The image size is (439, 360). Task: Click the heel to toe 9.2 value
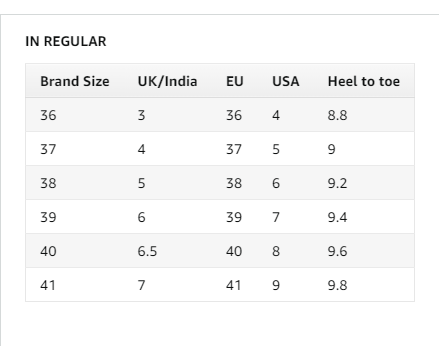(x=337, y=183)
